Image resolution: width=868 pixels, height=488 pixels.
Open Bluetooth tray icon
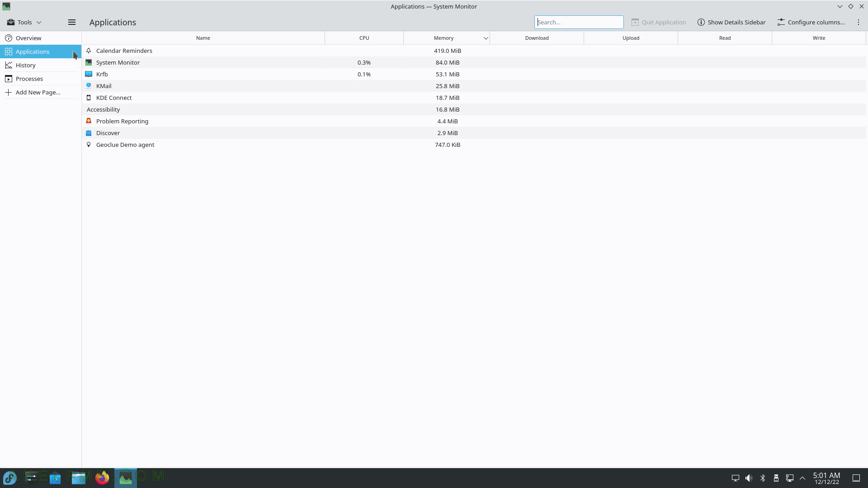click(763, 478)
